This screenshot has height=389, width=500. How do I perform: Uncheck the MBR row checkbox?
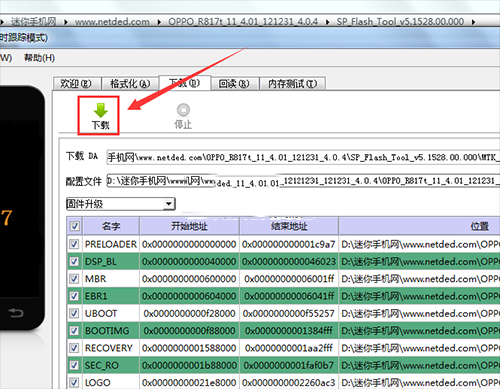pos(74,279)
